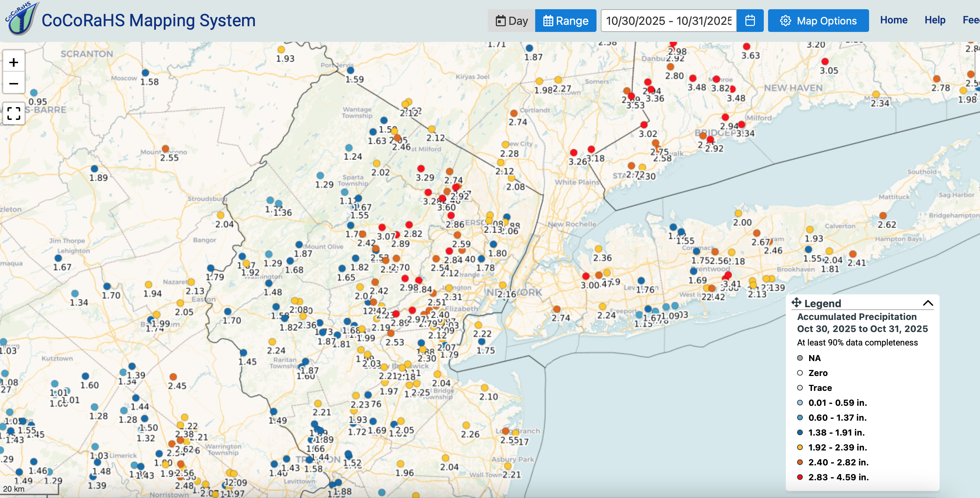Viewport: 980px width, 498px height.
Task: Open the date picker calendar icon
Action: click(x=750, y=21)
